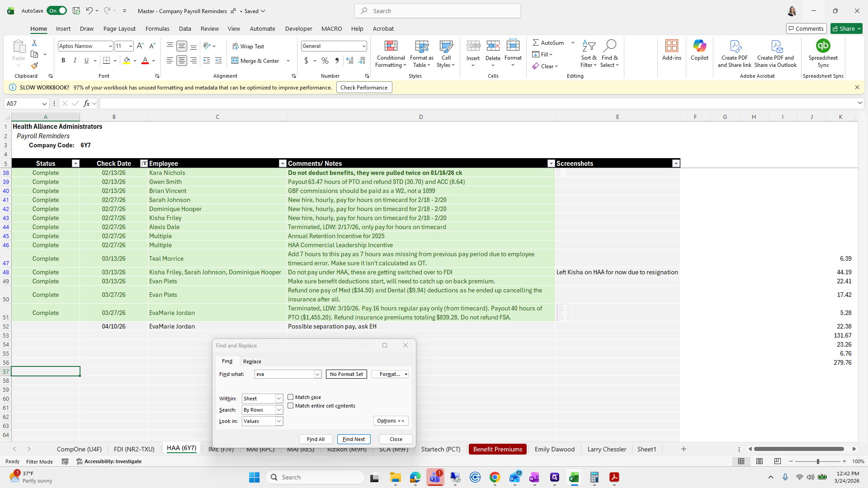
Task: Click the Conditional Formatting icon
Action: point(391,46)
